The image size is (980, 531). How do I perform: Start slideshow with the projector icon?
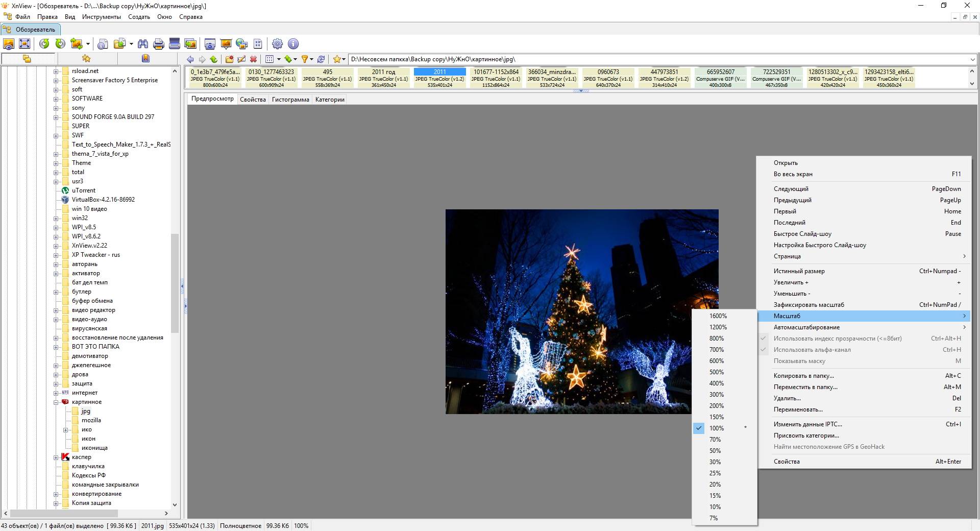tap(226, 44)
